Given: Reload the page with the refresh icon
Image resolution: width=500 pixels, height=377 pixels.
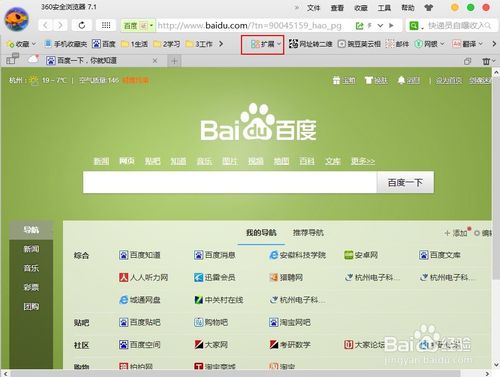Looking at the screenshot, I should coord(82,25).
